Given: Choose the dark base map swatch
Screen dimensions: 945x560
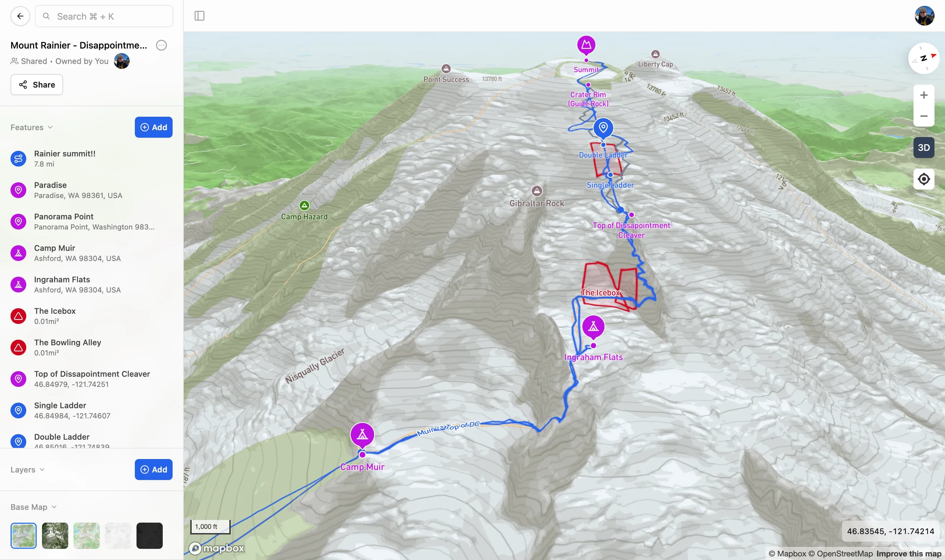Looking at the screenshot, I should 149,536.
